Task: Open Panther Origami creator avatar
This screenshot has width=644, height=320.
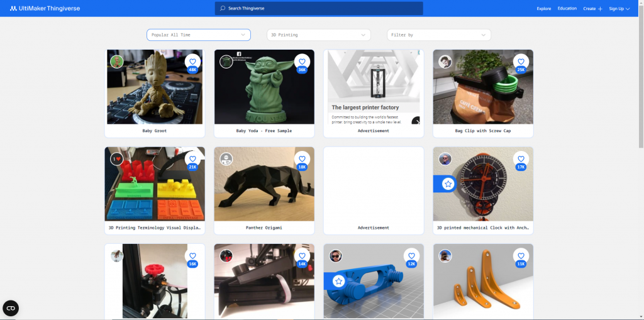Action: pyautogui.click(x=226, y=158)
